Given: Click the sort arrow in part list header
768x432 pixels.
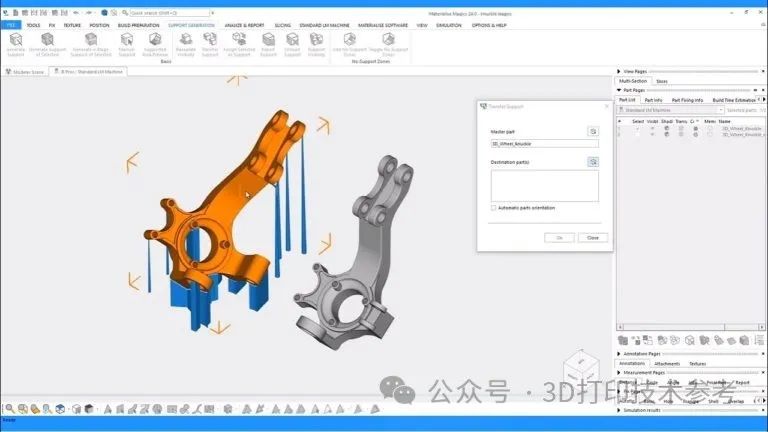Looking at the screenshot, I should (620, 121).
